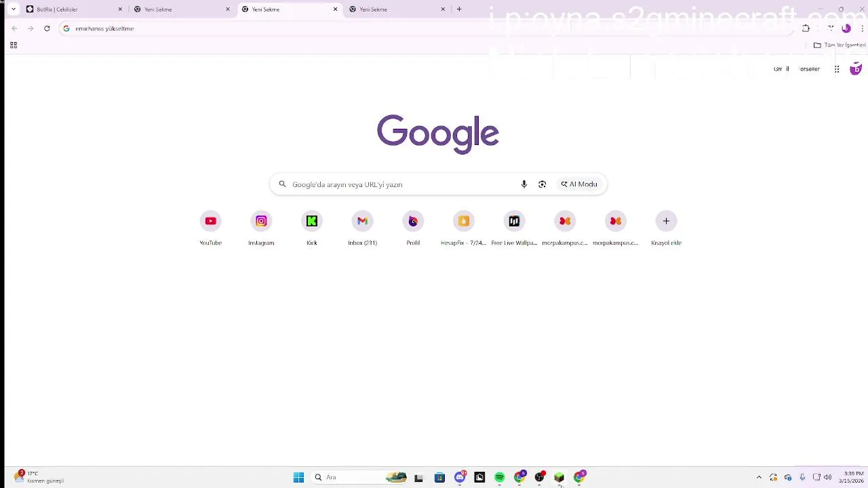
Task: Open the Chrome profile avatar in toolbar
Action: pyautogui.click(x=846, y=28)
